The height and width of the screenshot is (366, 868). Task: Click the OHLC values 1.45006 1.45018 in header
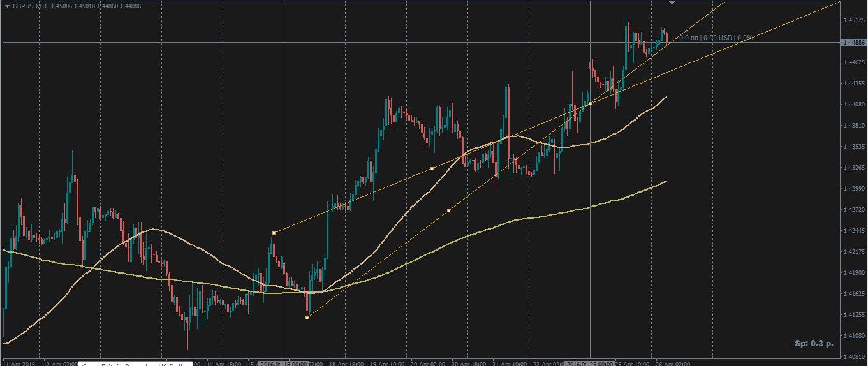coord(73,6)
